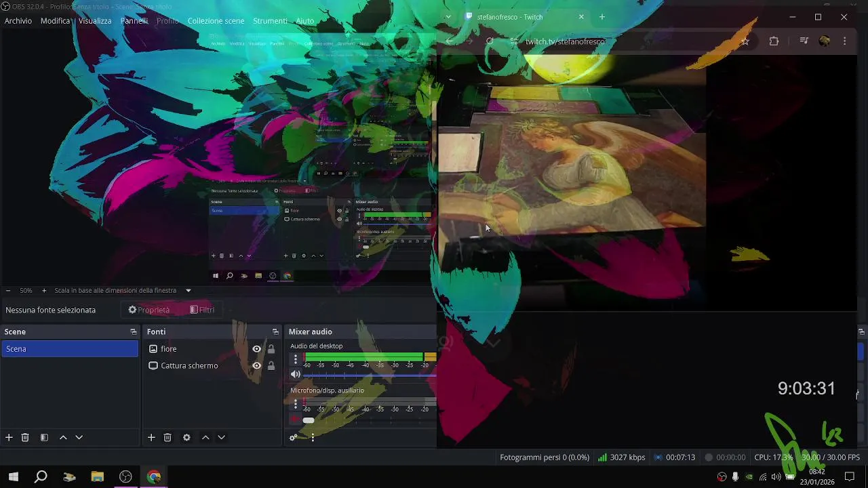Open preview scaling dropdown arrow
The height and width of the screenshot is (488, 868).
189,291
